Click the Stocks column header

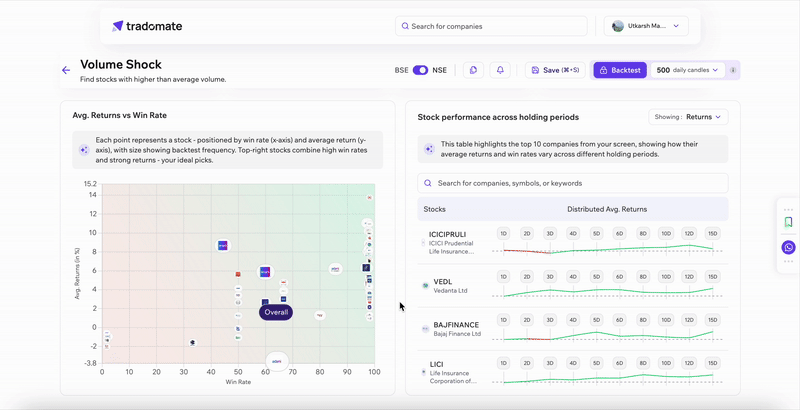coord(434,209)
